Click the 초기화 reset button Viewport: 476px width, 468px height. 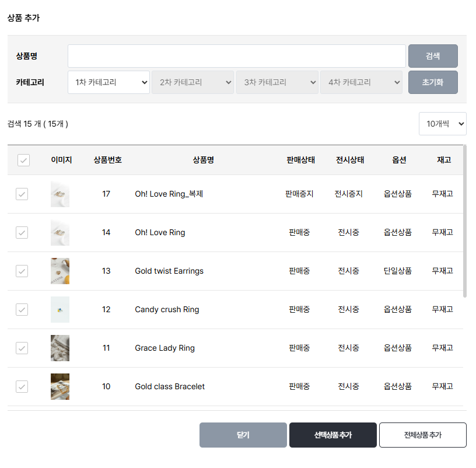[433, 82]
